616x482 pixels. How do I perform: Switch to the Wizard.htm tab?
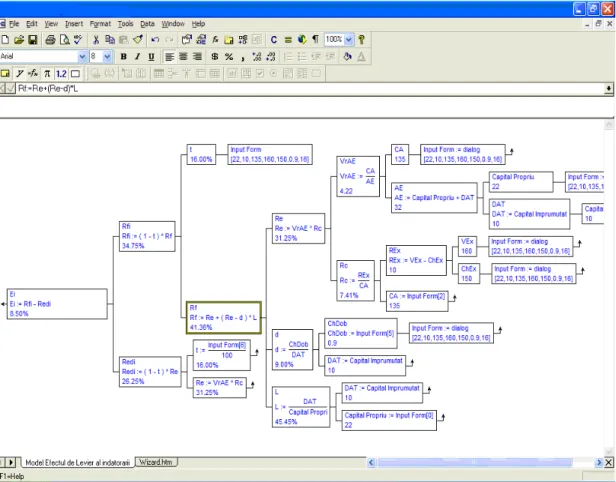coord(156,462)
